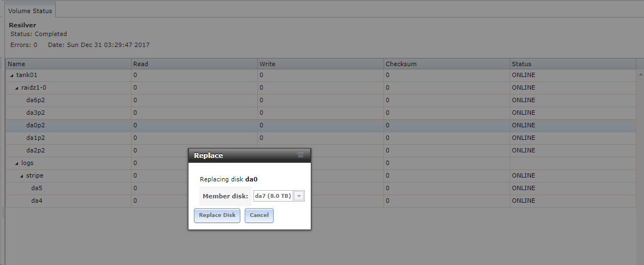This screenshot has height=265, width=644.
Task: Click the da7 (8.0 TB) member disk field
Action: [274, 196]
